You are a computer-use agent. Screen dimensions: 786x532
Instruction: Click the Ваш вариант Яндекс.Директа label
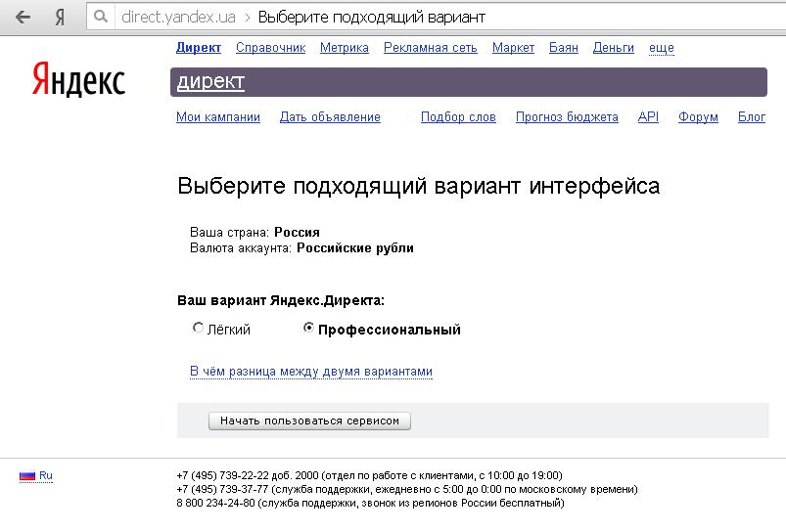pos(281,300)
